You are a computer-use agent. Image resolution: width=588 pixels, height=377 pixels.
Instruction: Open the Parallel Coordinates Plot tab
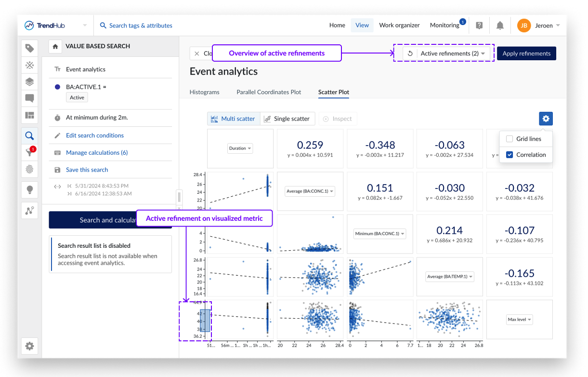(268, 92)
